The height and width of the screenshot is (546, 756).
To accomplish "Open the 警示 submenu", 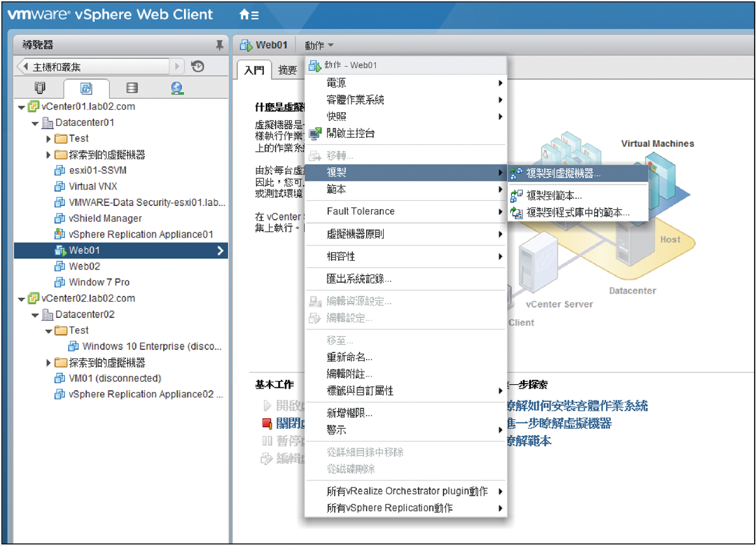I will coord(406,430).
